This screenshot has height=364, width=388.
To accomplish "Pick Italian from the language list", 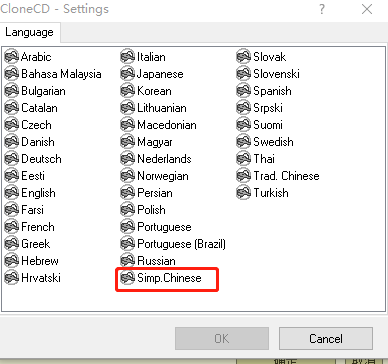I will coord(151,57).
